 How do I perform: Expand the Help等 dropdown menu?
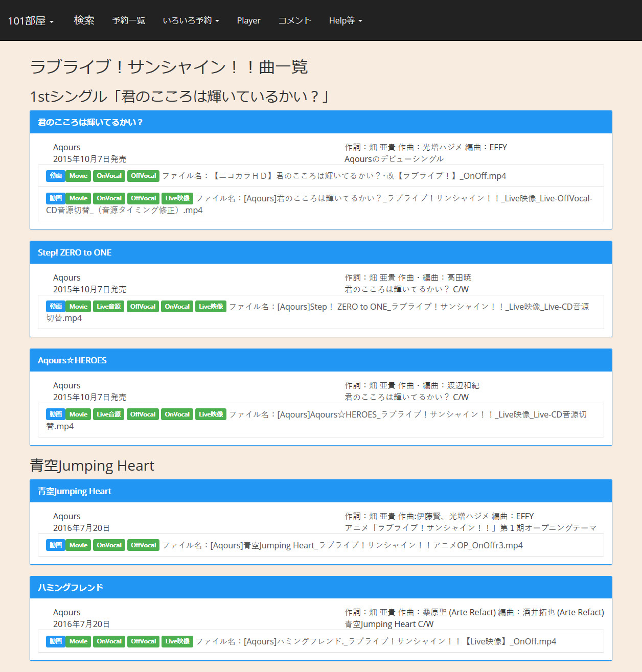pyautogui.click(x=346, y=20)
